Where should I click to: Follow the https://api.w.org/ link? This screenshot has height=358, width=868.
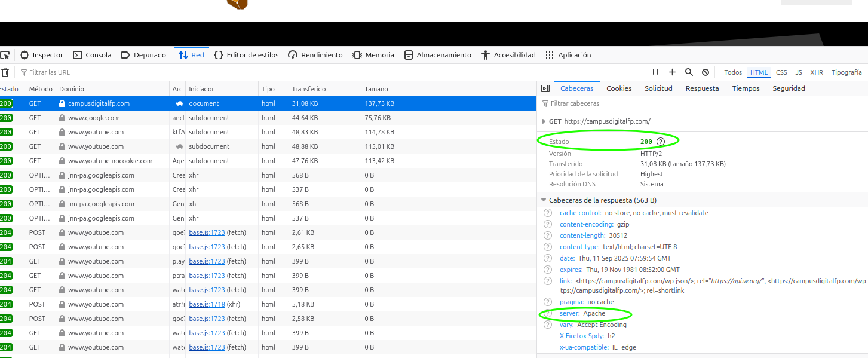[737, 281]
